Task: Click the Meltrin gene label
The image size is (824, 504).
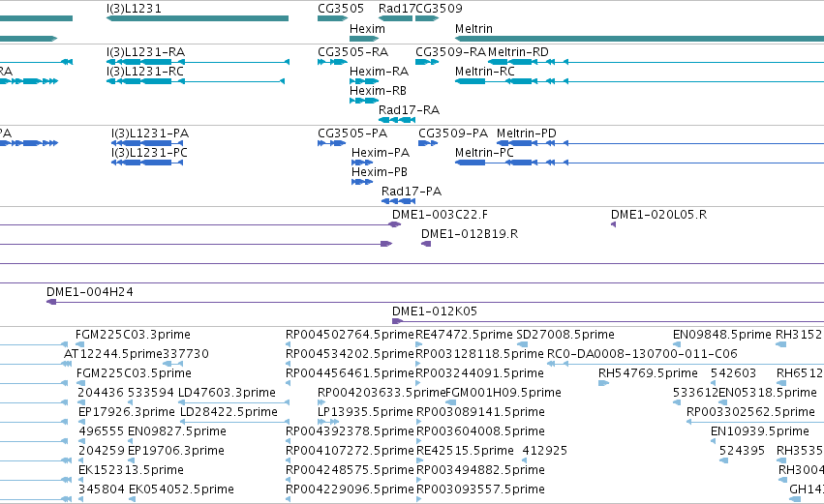Action: tap(474, 29)
